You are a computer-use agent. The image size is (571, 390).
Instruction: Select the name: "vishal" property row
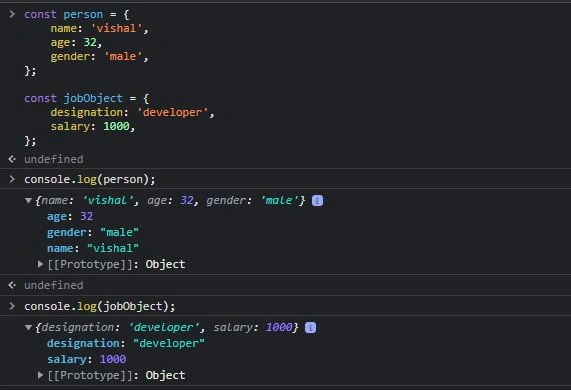point(93,248)
